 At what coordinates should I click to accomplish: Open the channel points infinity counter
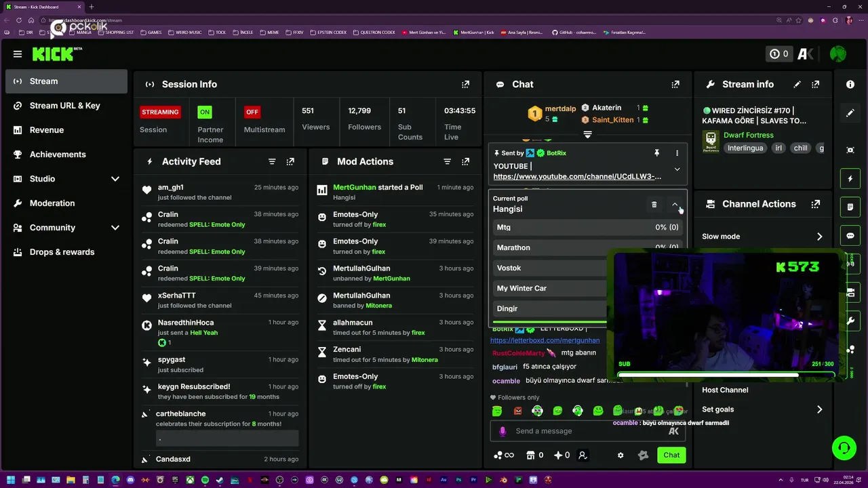pyautogui.click(x=503, y=455)
